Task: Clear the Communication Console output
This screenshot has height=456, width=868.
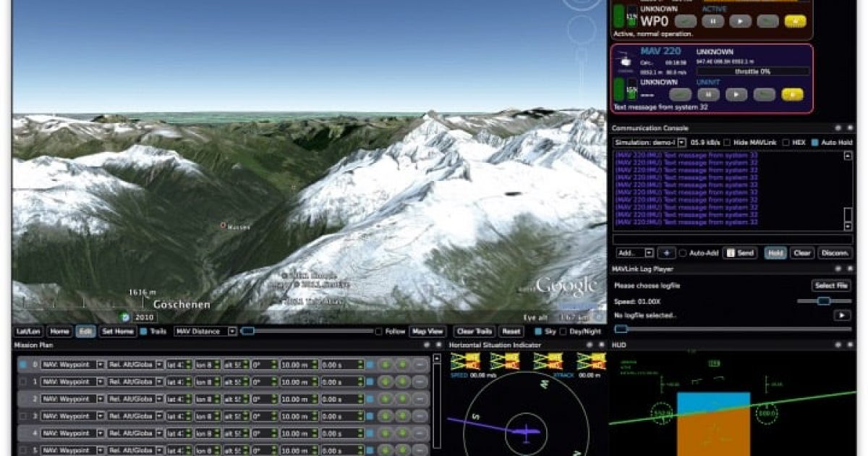Action: (x=801, y=253)
